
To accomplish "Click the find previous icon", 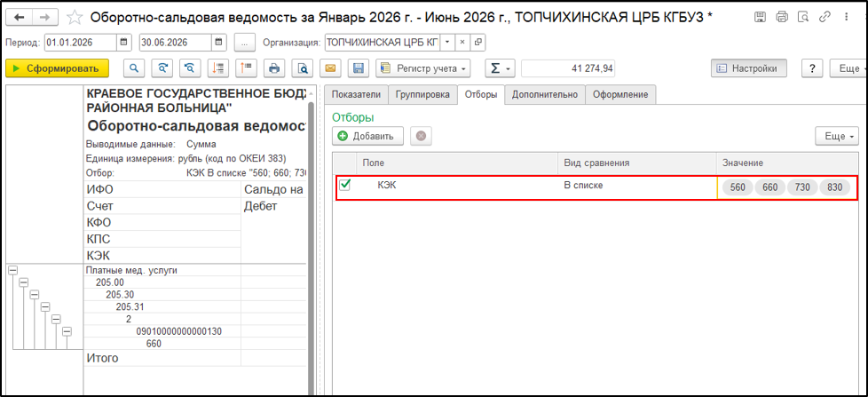I will (x=191, y=68).
